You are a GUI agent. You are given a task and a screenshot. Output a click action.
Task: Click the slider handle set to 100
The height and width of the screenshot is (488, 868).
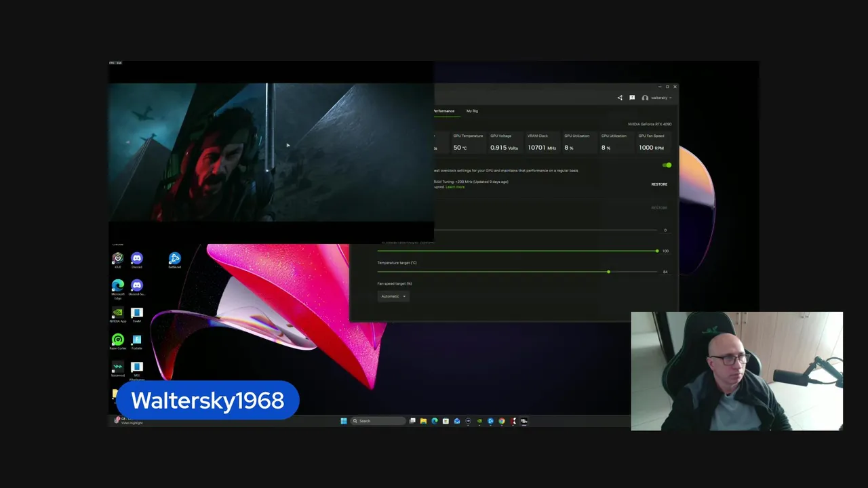tap(656, 251)
